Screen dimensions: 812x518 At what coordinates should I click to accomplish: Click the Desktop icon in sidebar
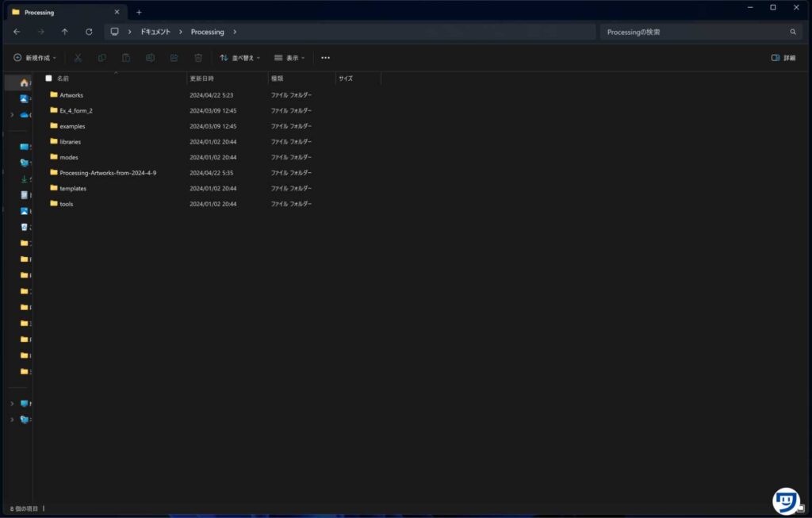[24, 147]
